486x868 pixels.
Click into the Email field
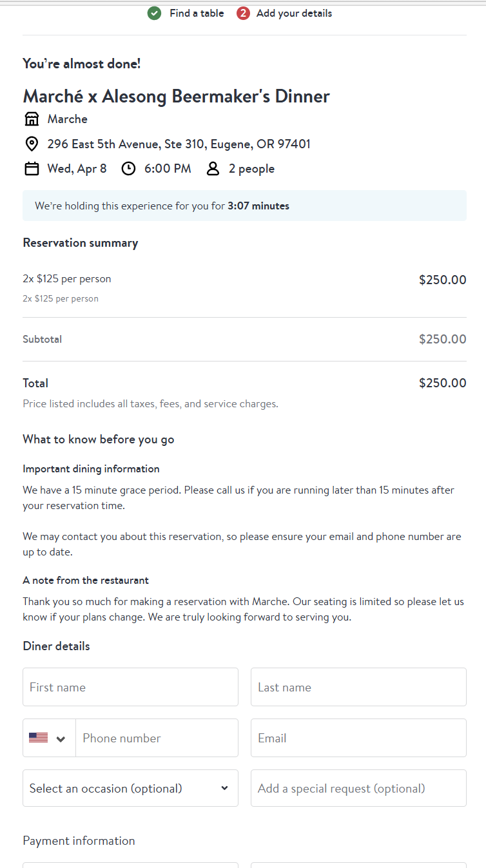(358, 738)
